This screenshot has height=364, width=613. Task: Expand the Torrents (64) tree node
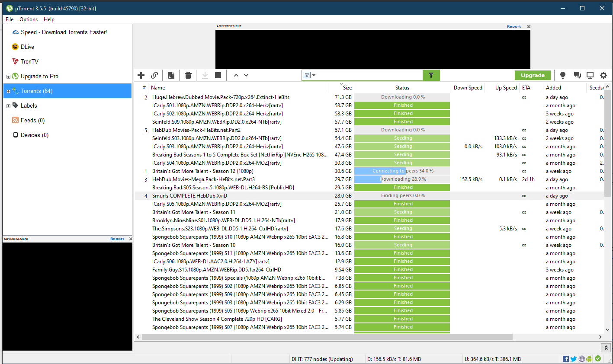click(x=8, y=91)
